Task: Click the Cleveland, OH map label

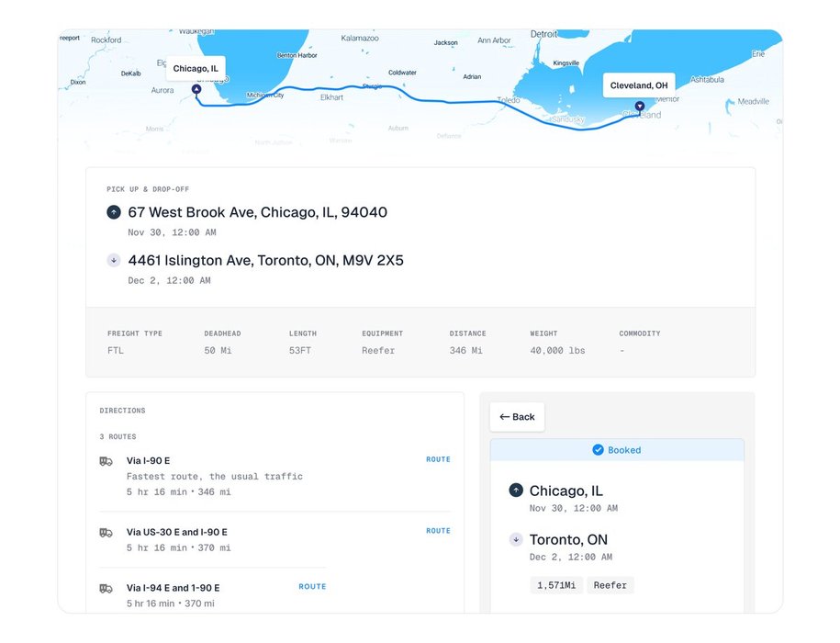Action: pos(639,85)
